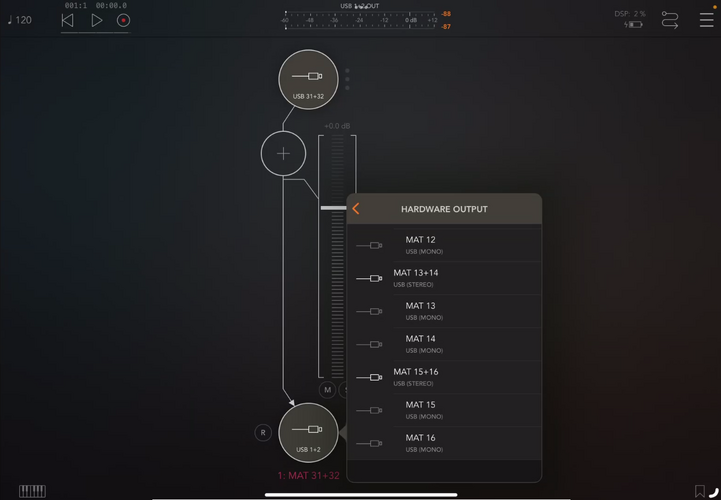Screen dimensions: 721x500
Task: Click the 1: MAT 31+32 channel label
Action: [x=309, y=476]
